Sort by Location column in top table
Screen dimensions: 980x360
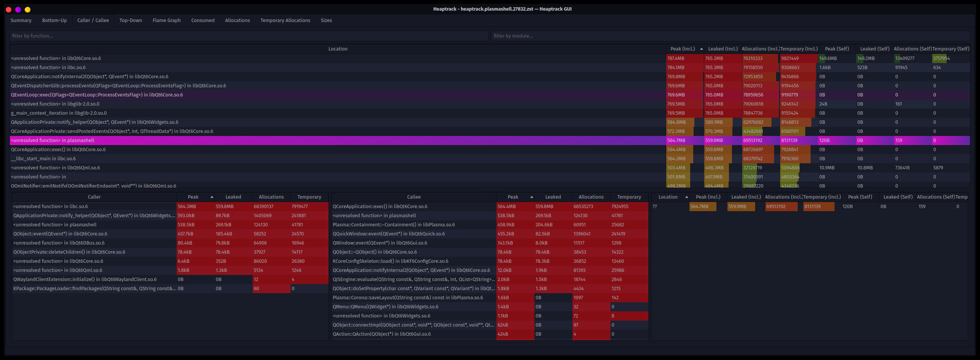point(338,49)
